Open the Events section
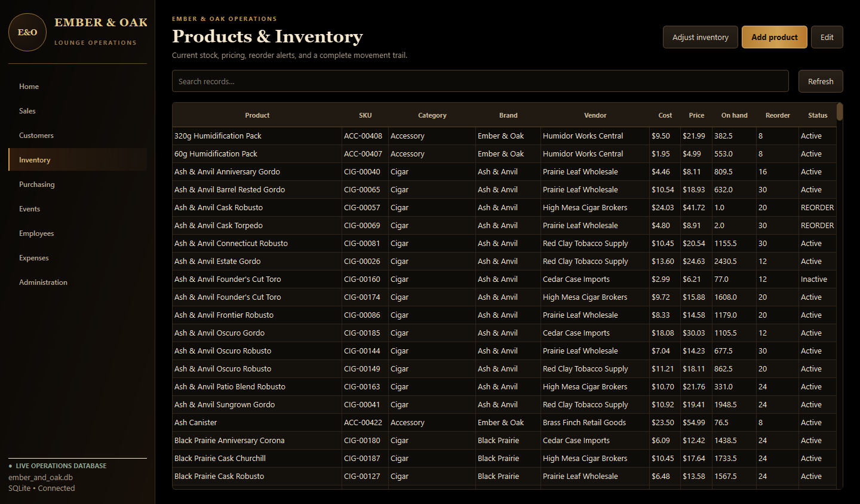 78,209
